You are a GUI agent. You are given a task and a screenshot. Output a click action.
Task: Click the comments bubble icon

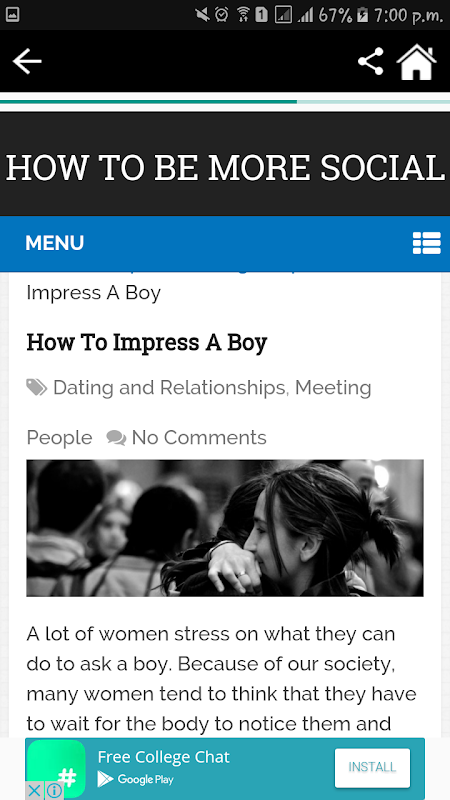tap(116, 438)
